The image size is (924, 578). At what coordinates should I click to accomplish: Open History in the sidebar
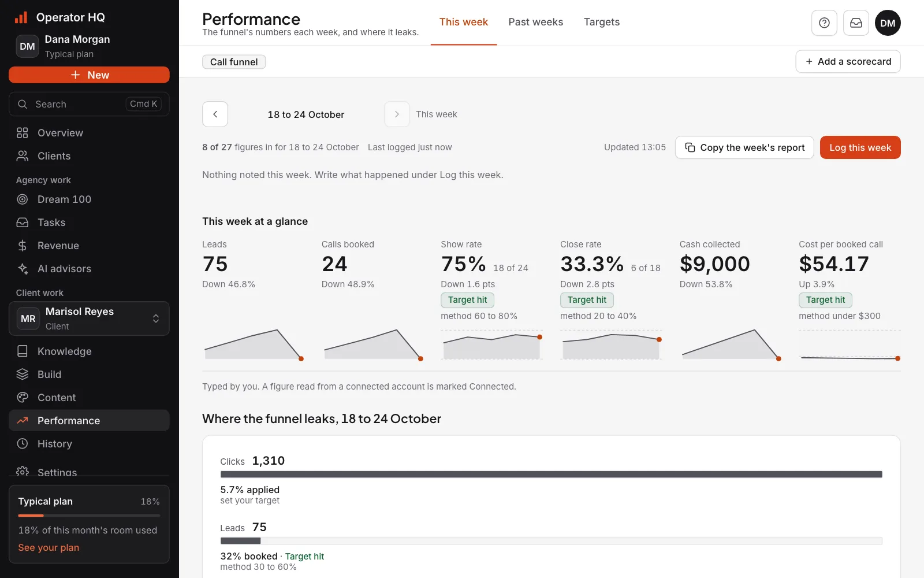pyautogui.click(x=89, y=444)
